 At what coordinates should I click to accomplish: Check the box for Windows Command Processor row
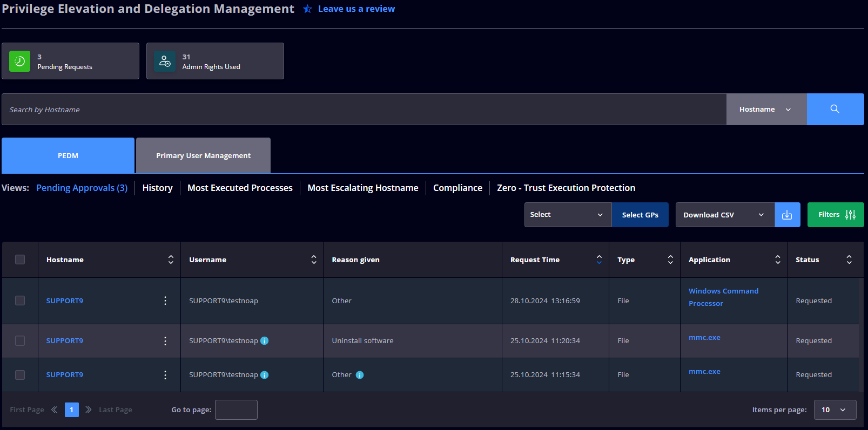[20, 301]
